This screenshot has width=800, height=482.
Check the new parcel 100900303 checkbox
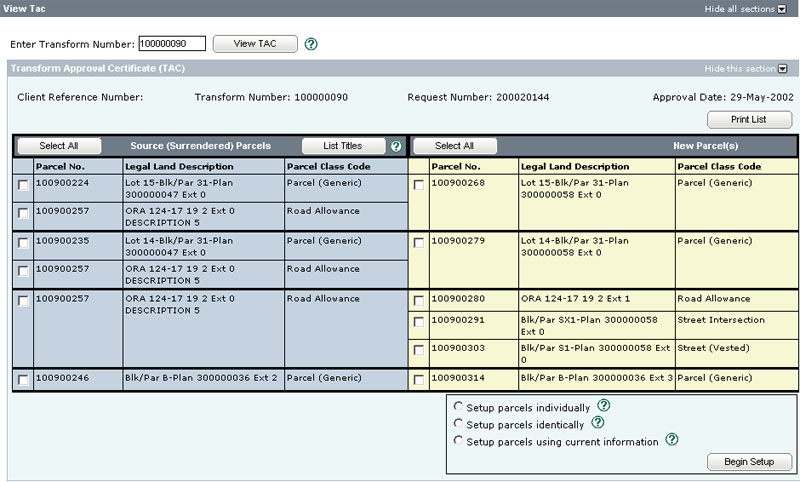pyautogui.click(x=419, y=350)
